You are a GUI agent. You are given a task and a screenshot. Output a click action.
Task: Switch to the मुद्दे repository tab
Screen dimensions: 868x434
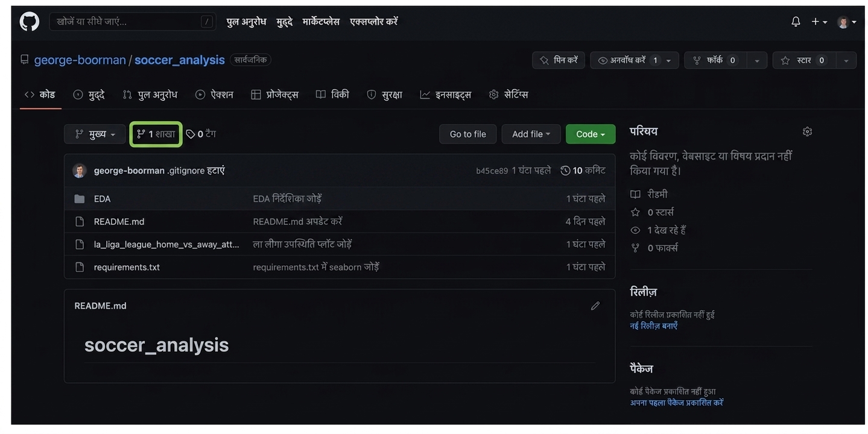pos(89,95)
